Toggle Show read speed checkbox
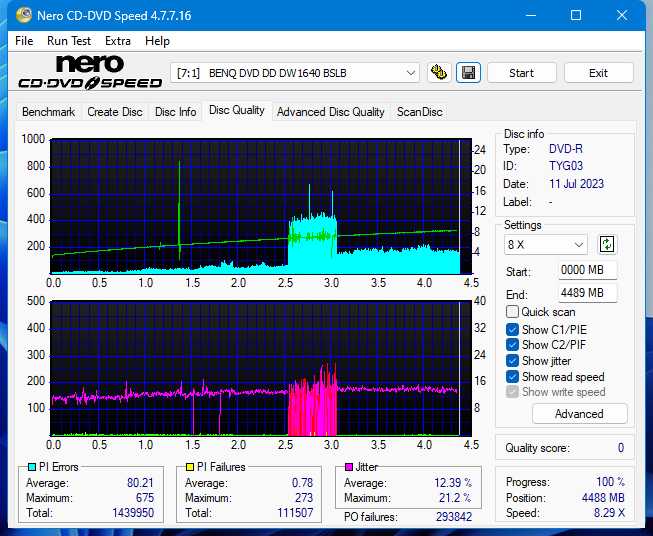 512,376
